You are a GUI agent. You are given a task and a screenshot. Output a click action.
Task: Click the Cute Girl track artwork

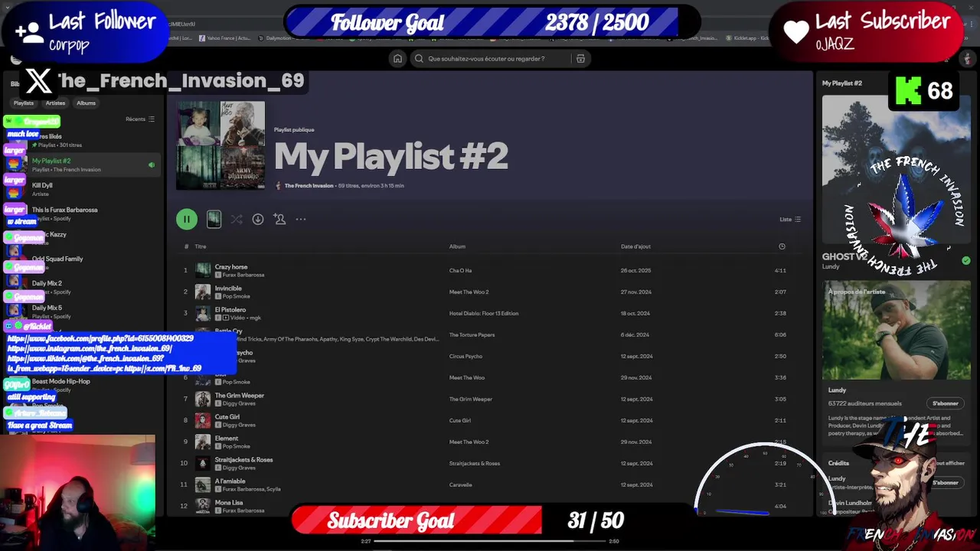point(203,420)
